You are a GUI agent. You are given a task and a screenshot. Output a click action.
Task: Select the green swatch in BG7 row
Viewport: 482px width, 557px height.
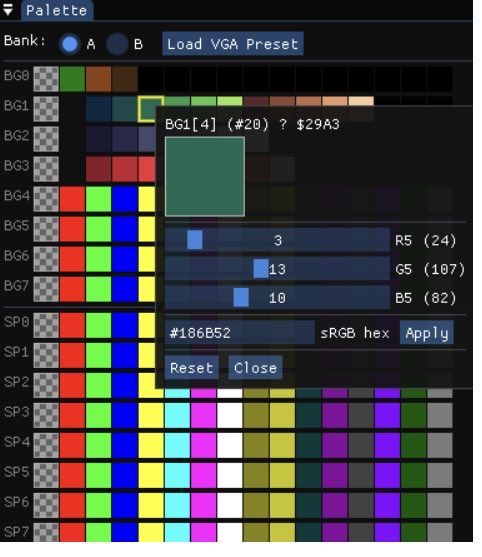(x=99, y=289)
